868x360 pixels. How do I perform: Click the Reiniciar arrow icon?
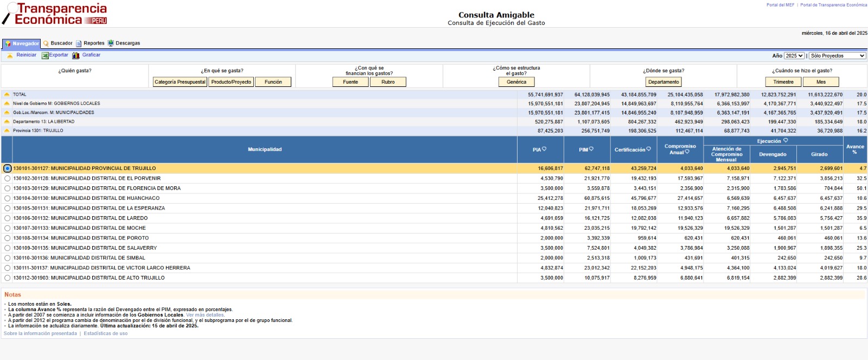(10, 55)
